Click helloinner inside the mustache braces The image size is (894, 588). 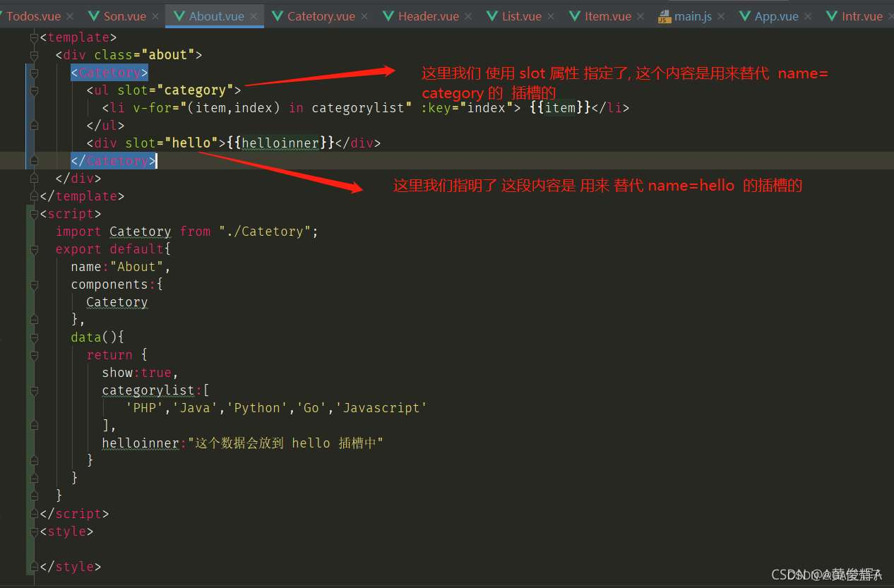point(280,143)
